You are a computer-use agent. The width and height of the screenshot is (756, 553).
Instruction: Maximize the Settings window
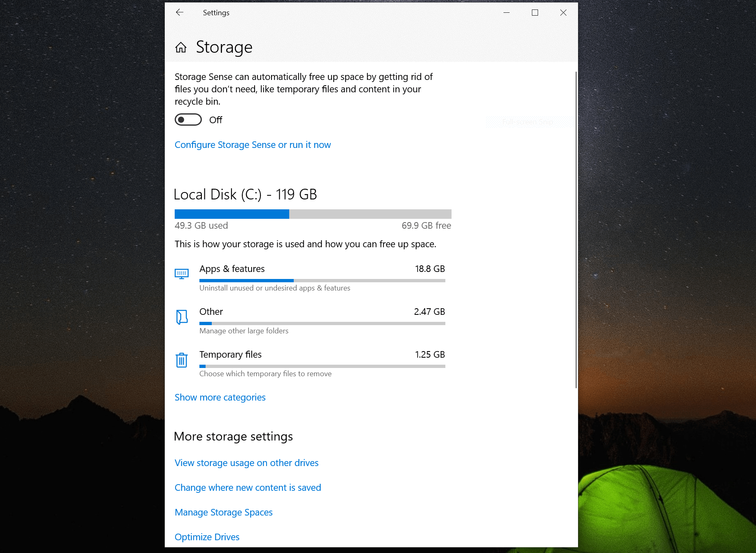pyautogui.click(x=535, y=12)
